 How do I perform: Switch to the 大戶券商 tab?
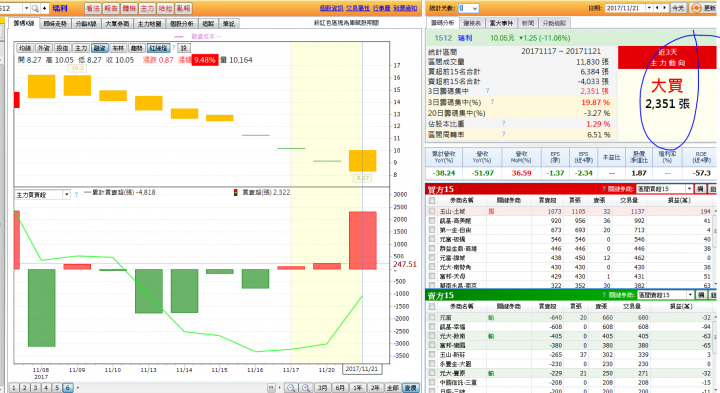[x=117, y=23]
